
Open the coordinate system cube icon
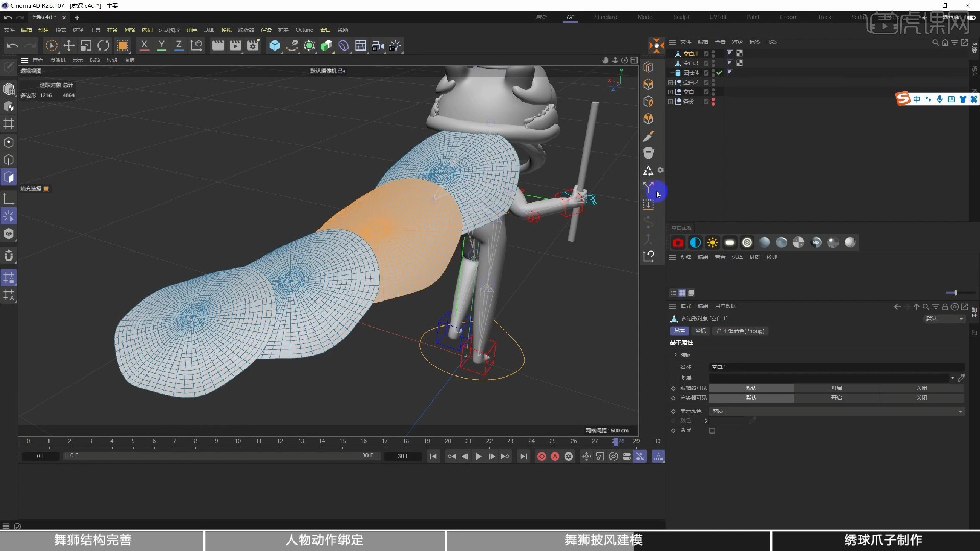point(197,46)
